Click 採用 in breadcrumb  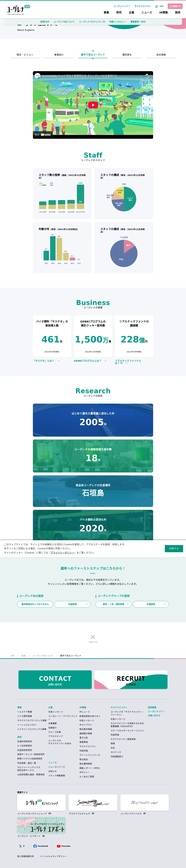pos(24,656)
